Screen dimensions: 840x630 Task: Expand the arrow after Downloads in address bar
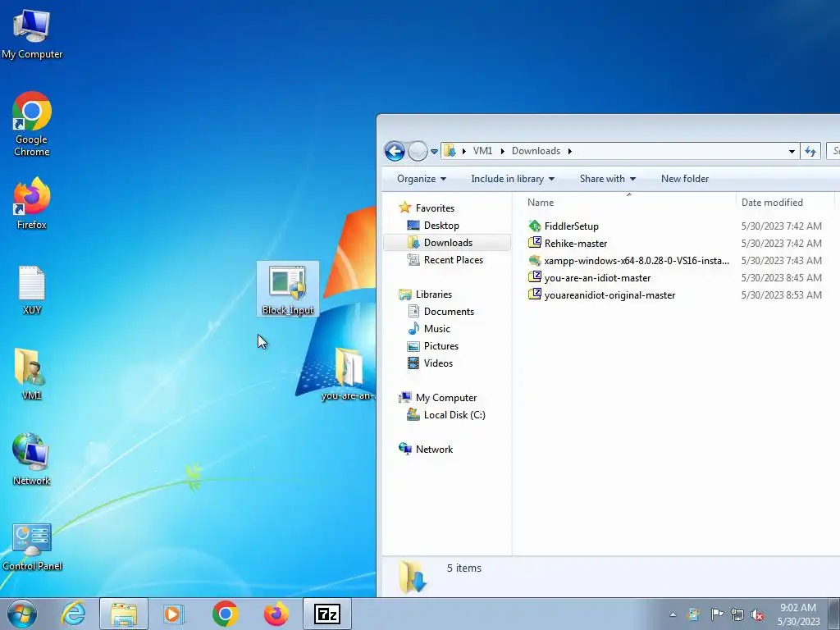(x=569, y=151)
